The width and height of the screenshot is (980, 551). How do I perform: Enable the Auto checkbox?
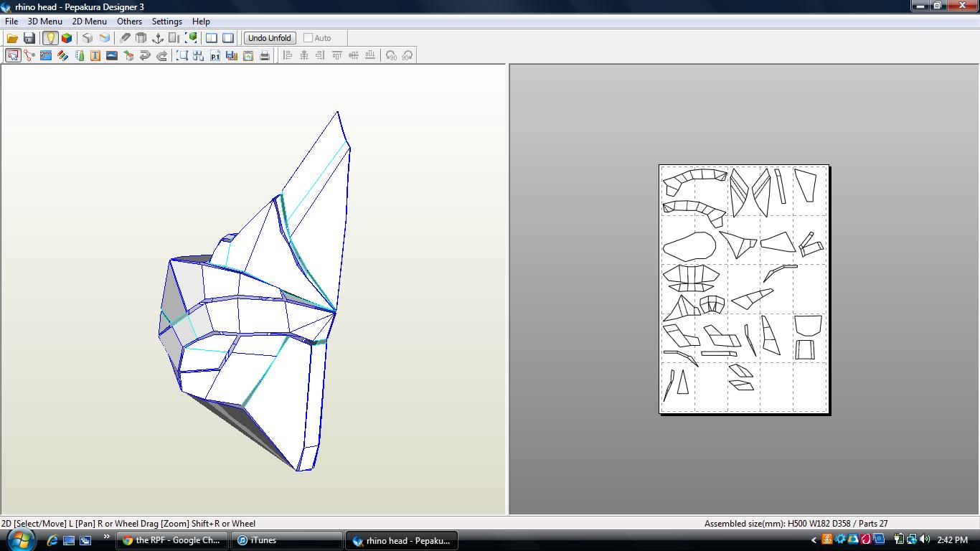(x=308, y=38)
